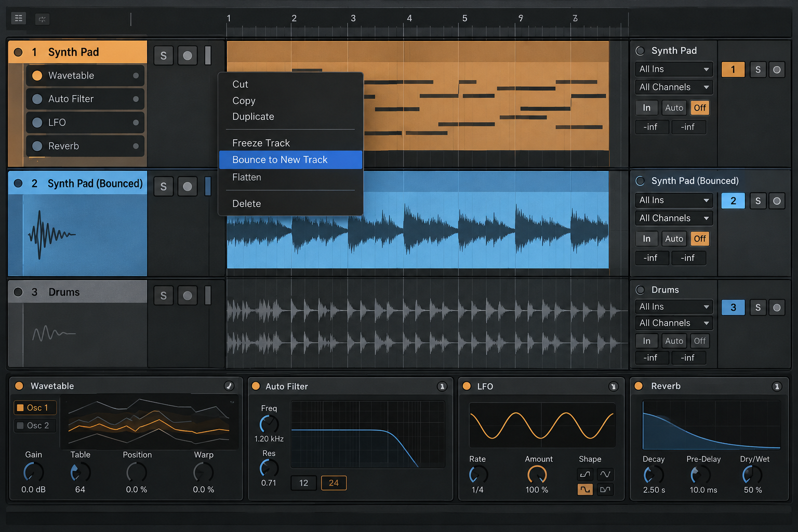Select the highlighted orange square LFO shape
The image size is (798, 532).
[585, 489]
